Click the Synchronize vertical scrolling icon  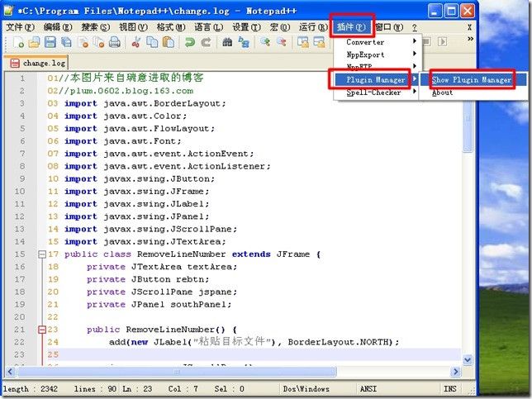(303, 42)
